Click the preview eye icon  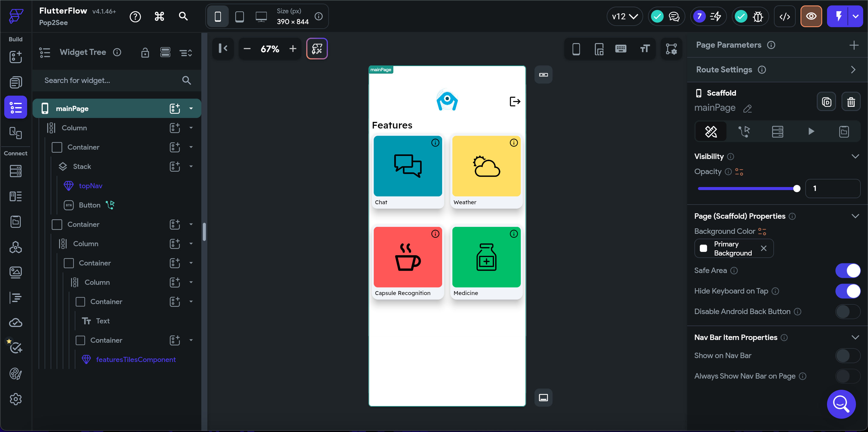click(811, 16)
